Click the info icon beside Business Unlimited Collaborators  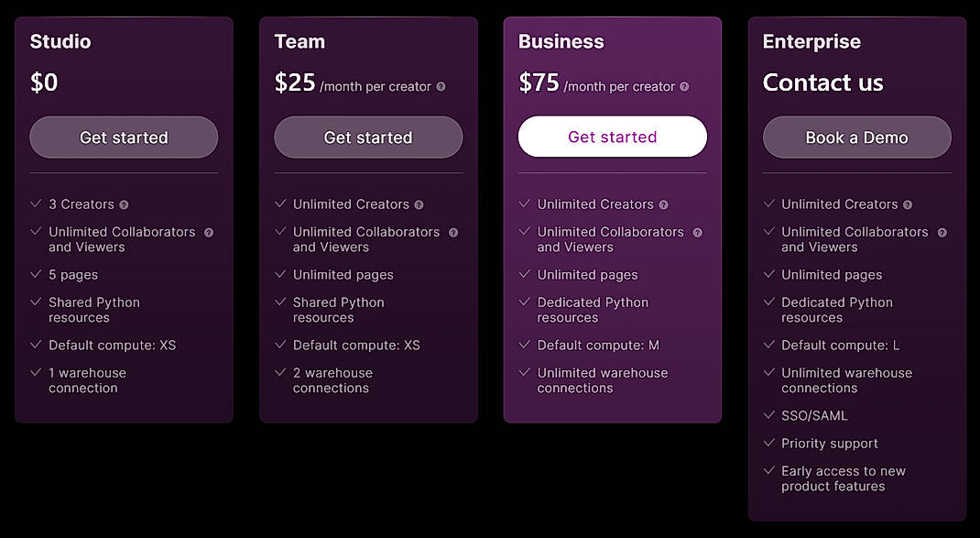[697, 232]
